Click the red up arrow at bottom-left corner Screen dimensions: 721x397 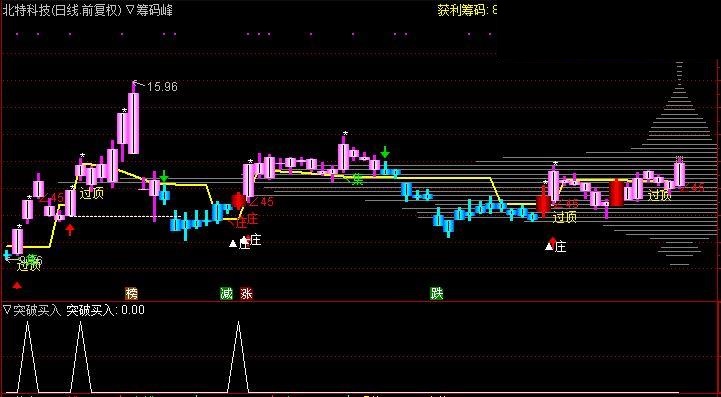(17, 286)
